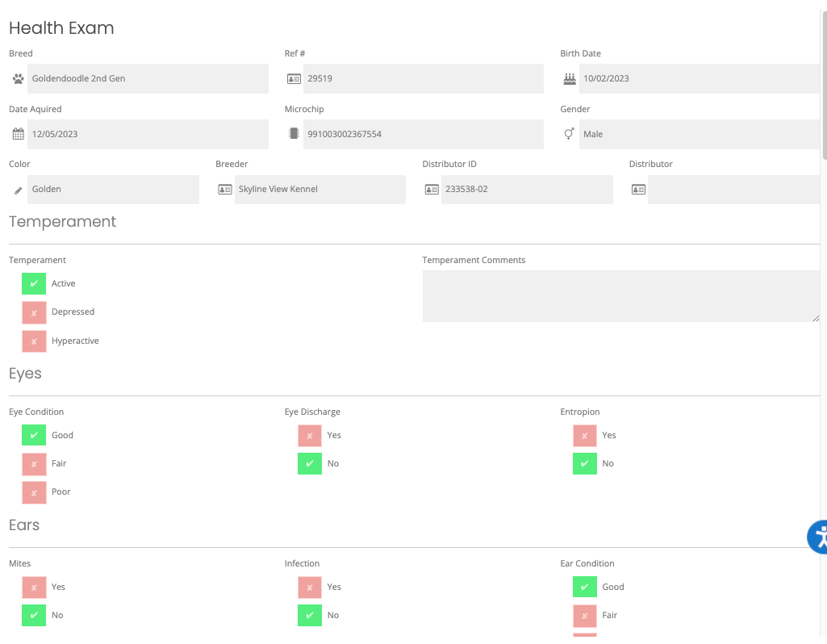Image resolution: width=827 pixels, height=644 pixels.
Task: Click the birthday cake icon beside Birth Date
Action: tap(570, 79)
